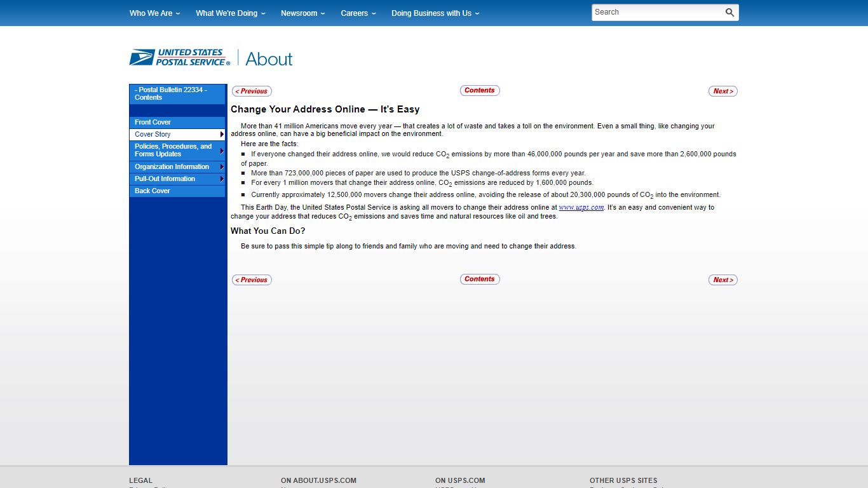Go to Next page using bottom button
This screenshot has height=488, width=868.
pos(723,280)
